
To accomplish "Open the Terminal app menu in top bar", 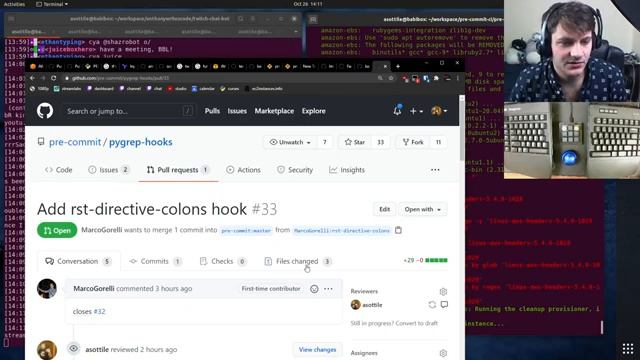I will [x=52, y=4].
